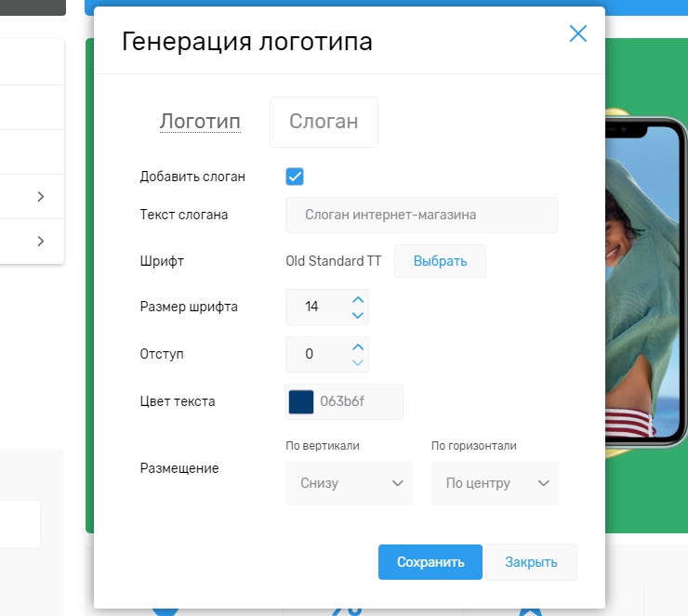Open the horizontal placement 'По центру' dropdown
This screenshot has width=688, height=616.
495,483
